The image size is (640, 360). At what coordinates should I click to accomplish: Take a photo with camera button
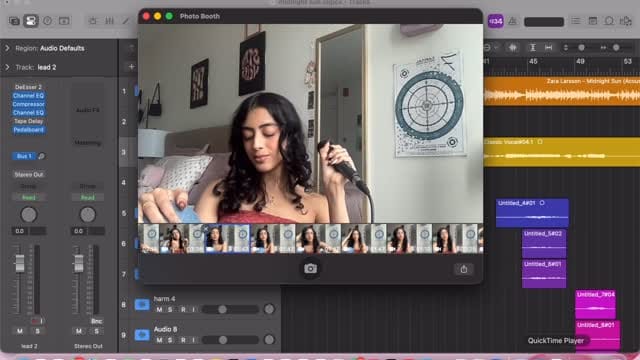tap(310, 269)
